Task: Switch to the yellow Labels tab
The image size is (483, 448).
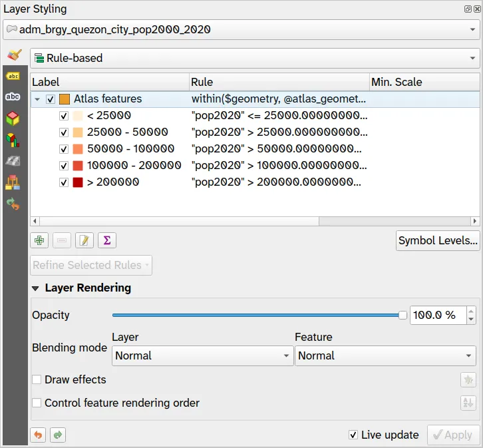Action: [13, 76]
